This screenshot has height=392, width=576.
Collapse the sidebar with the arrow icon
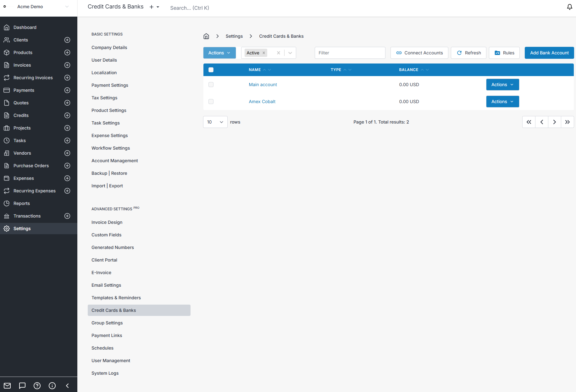tap(67, 386)
